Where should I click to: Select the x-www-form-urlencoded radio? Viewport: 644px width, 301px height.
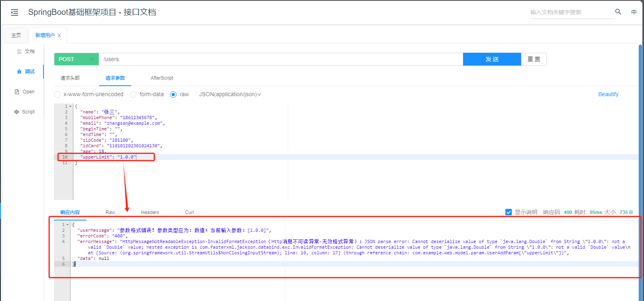coord(57,95)
